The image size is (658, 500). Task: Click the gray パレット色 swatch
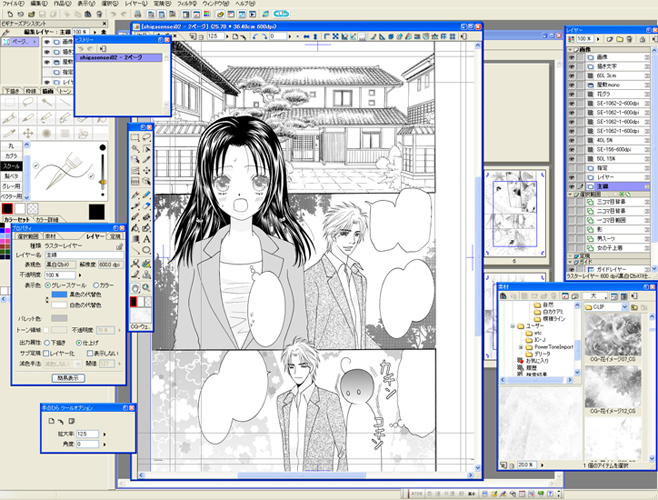(59, 319)
